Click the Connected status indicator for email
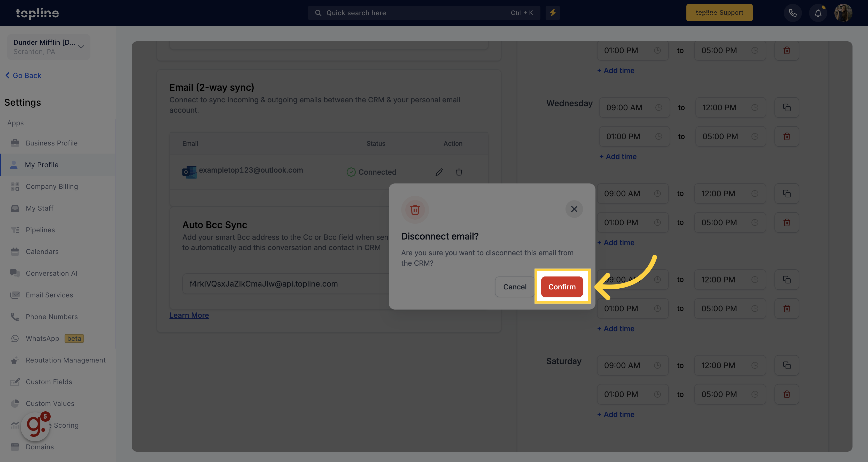Image resolution: width=868 pixels, height=462 pixels. click(371, 172)
